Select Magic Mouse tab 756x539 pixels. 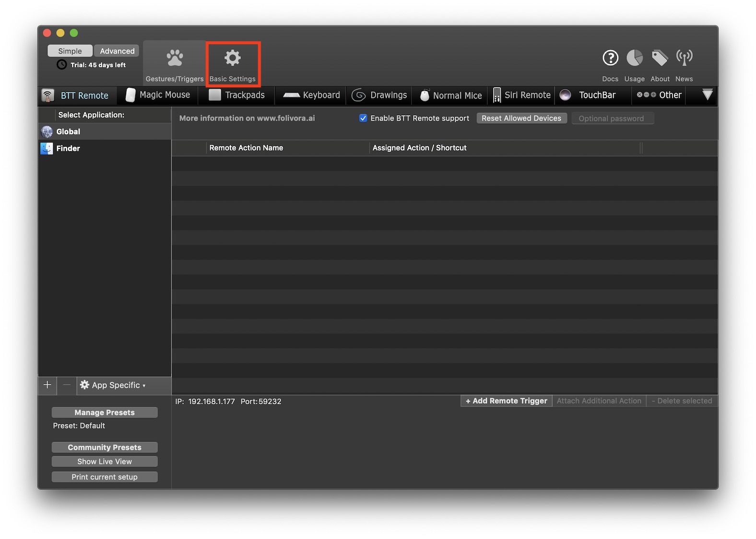158,95
